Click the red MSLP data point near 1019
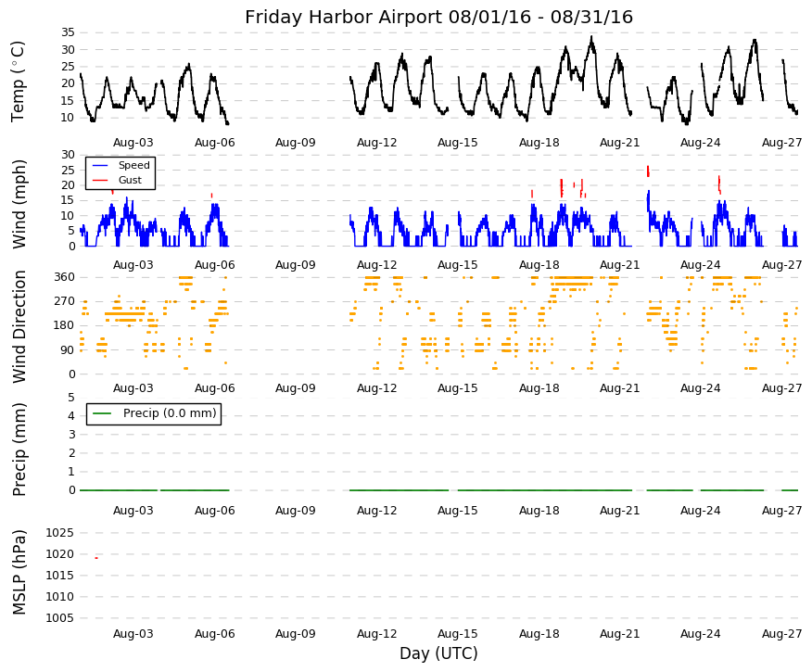 [x=96, y=558]
